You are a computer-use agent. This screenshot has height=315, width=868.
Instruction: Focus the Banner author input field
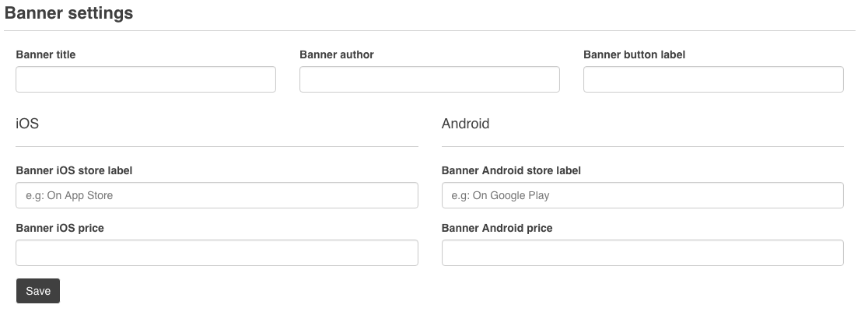click(429, 79)
